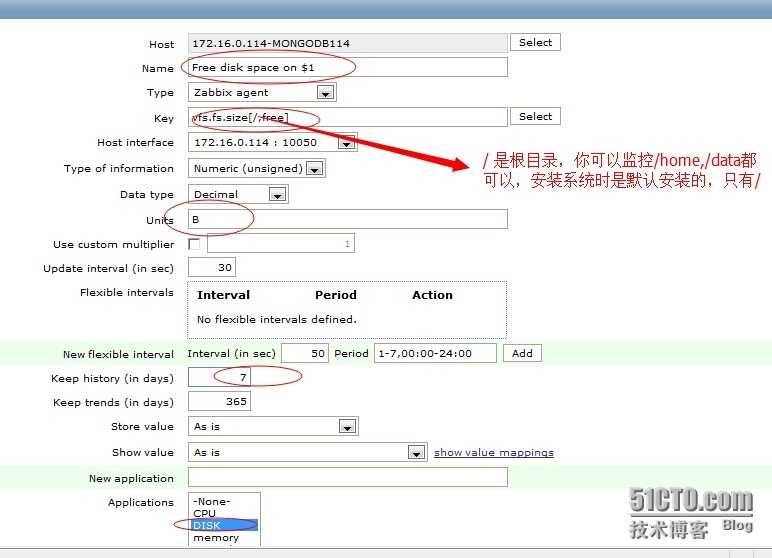This screenshot has height=558, width=772.
Task: Click the Keep trends field showing 365
Action: tap(219, 401)
